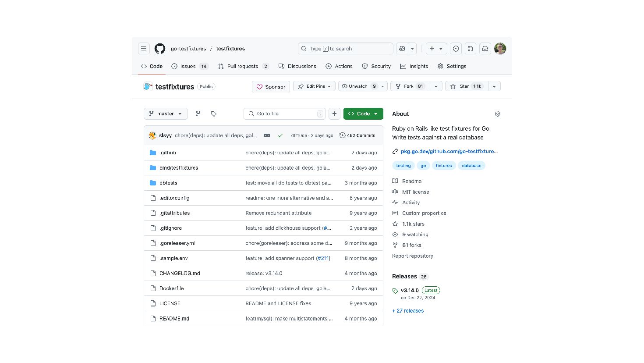Switch to Pull requests tab

pos(244,66)
